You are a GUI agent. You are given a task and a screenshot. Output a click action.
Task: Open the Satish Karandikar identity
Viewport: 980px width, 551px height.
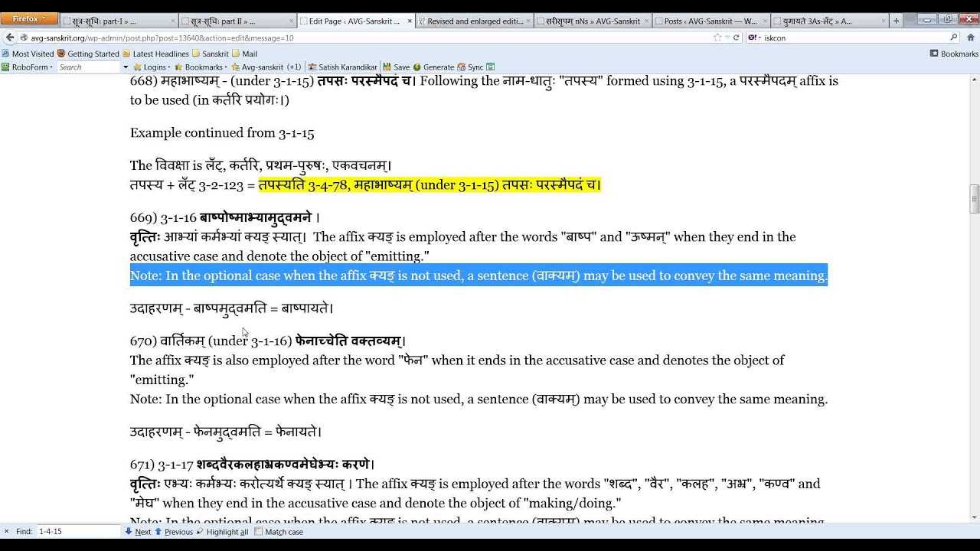coord(341,67)
